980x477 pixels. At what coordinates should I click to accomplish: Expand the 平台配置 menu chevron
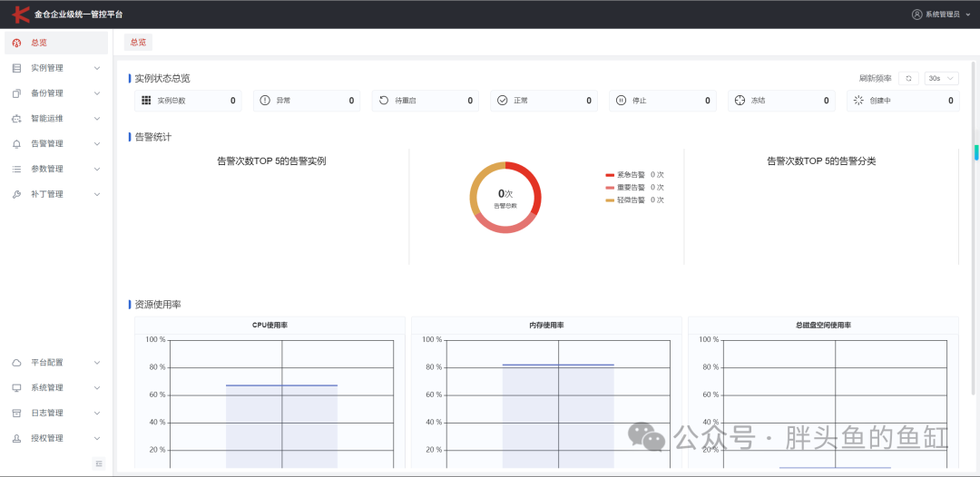pos(97,362)
